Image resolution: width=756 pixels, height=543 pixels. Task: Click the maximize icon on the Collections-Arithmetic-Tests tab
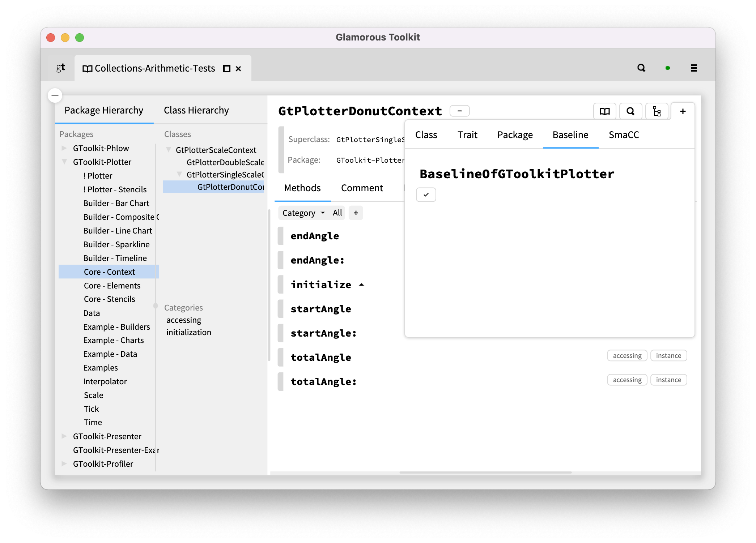[226, 68]
